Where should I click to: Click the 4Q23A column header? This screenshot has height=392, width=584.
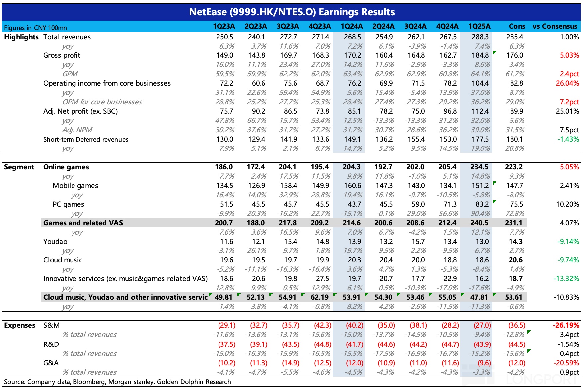pos(320,26)
